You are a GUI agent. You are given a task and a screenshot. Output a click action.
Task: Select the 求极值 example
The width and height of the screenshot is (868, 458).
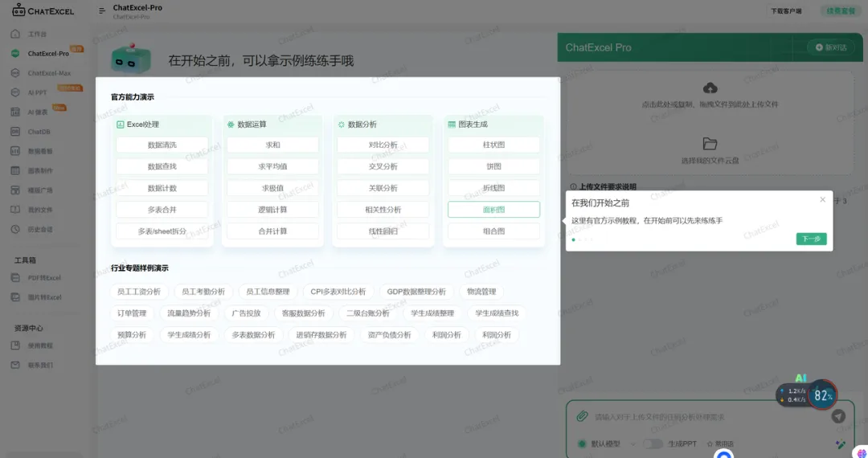click(x=273, y=188)
